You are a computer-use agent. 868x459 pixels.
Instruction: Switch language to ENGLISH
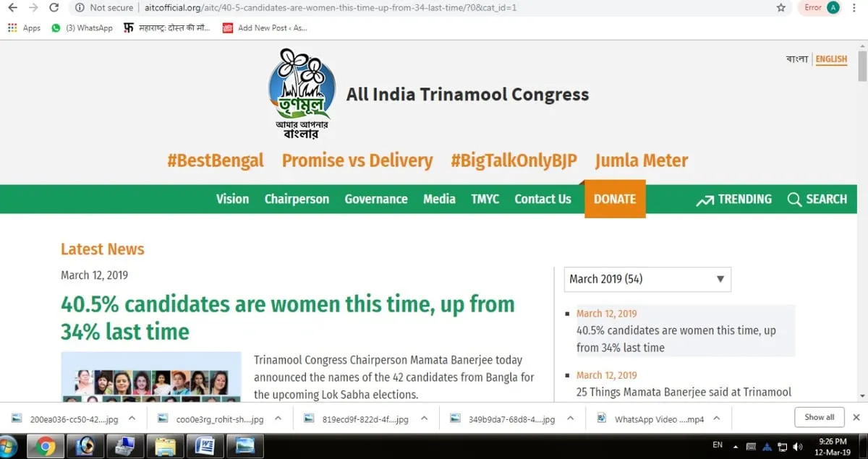[x=831, y=59]
